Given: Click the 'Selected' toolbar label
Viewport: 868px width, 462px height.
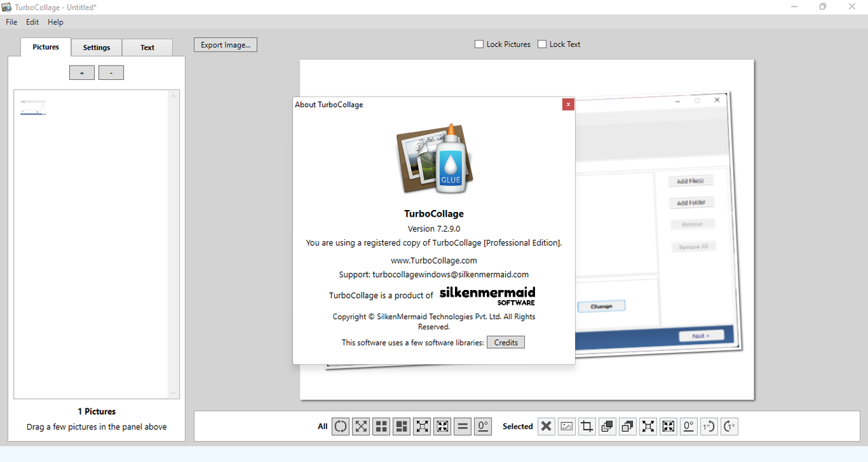Looking at the screenshot, I should [x=517, y=426].
